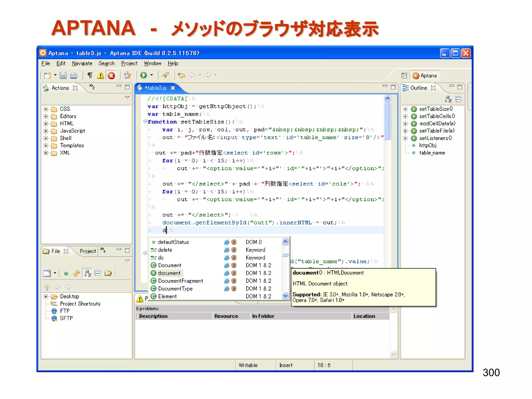Select the SFTP tree item
This screenshot has height=399, width=532.
click(66, 318)
